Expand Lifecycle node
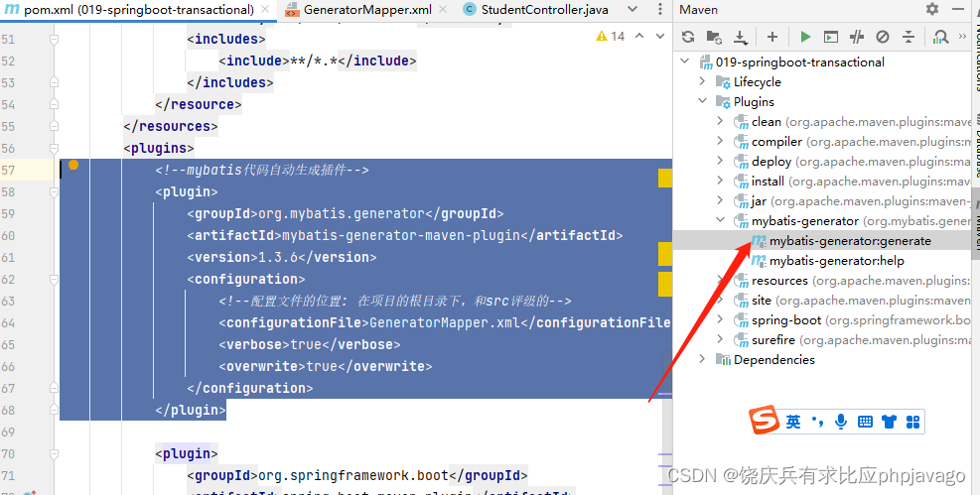The height and width of the screenshot is (495, 980). coord(703,81)
